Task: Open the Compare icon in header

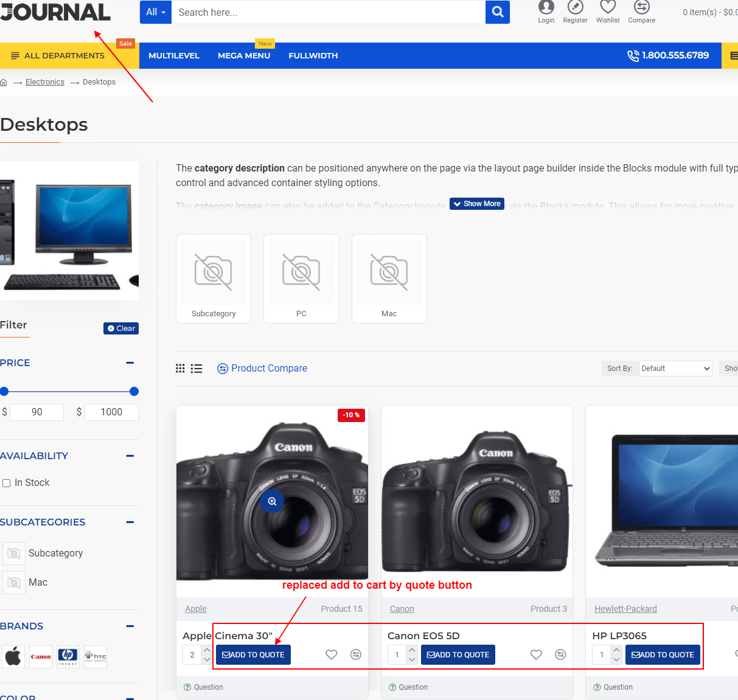Action: [642, 7]
